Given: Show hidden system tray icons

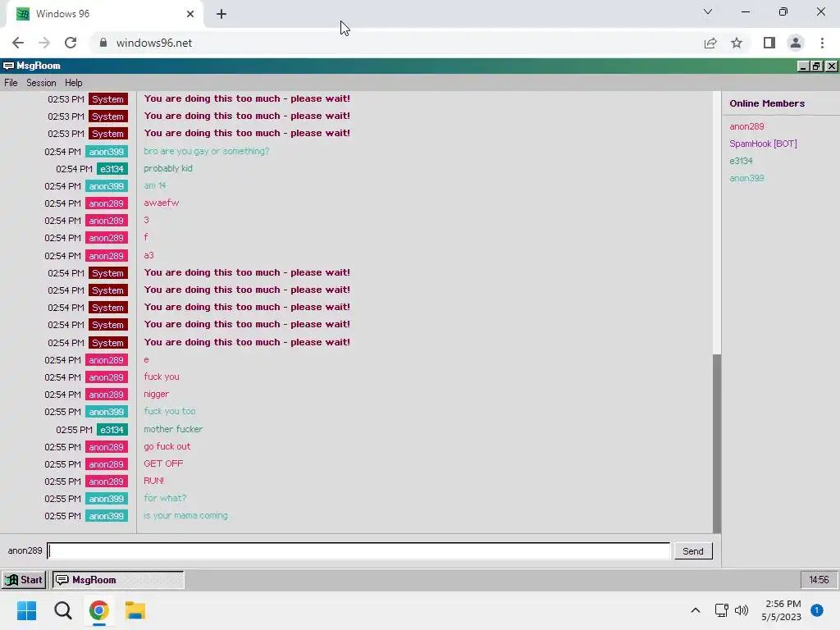Looking at the screenshot, I should [696, 610].
